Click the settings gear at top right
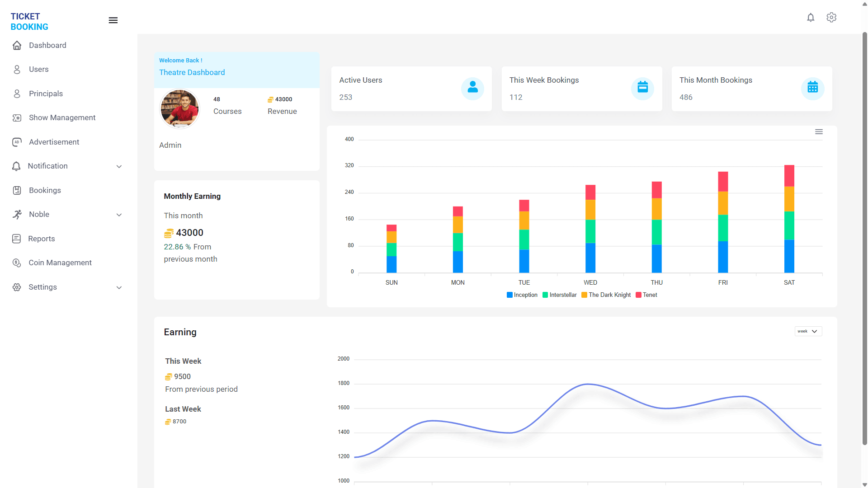 tap(831, 18)
